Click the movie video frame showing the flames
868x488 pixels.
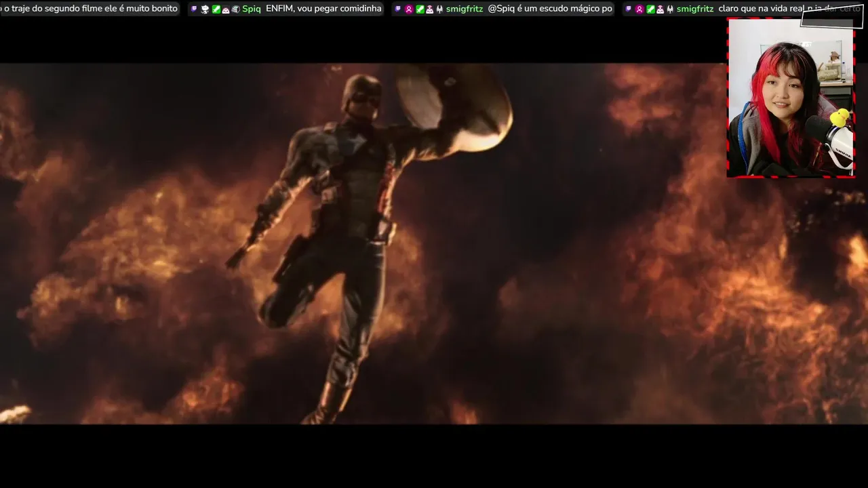[x=434, y=244]
